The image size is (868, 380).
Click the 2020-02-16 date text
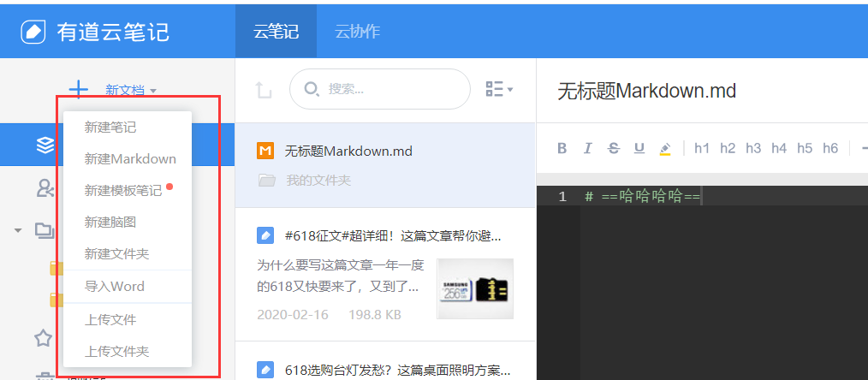click(x=293, y=315)
